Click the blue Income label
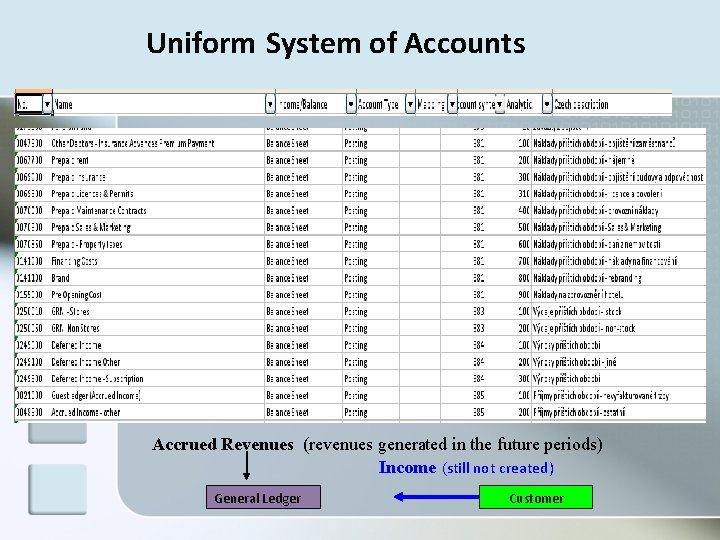The image size is (720, 540). click(x=407, y=467)
